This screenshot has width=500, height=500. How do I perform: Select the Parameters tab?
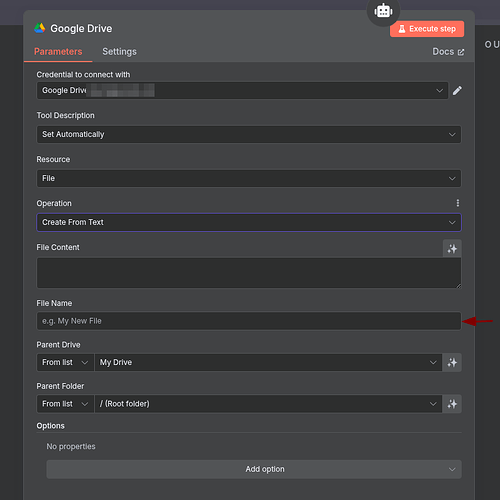(x=58, y=52)
